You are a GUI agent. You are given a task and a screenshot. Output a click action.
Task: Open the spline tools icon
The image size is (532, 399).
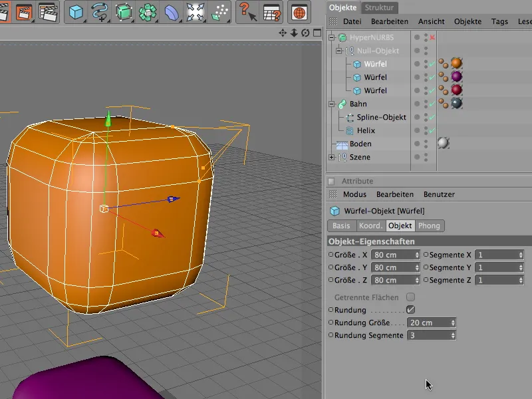[x=100, y=12]
